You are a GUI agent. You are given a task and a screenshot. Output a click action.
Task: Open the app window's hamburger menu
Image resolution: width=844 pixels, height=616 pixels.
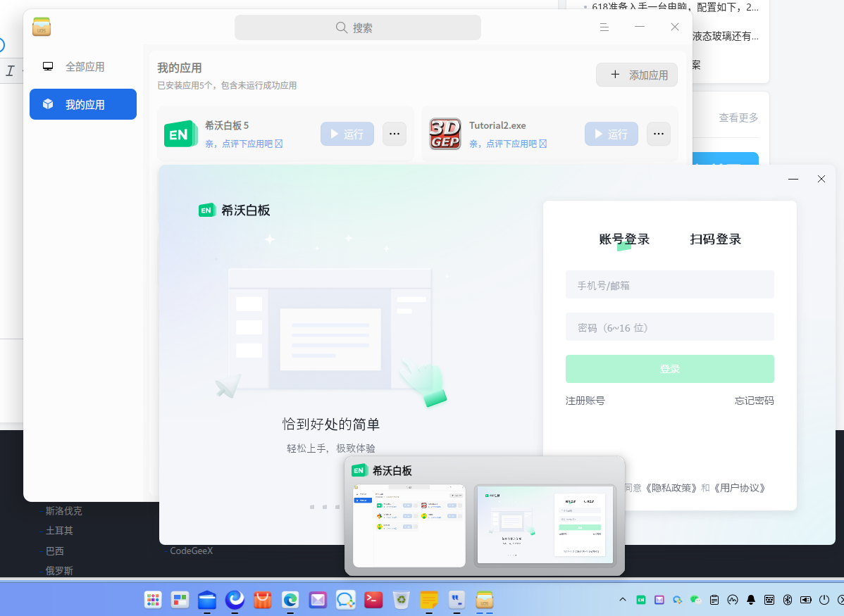tap(604, 27)
